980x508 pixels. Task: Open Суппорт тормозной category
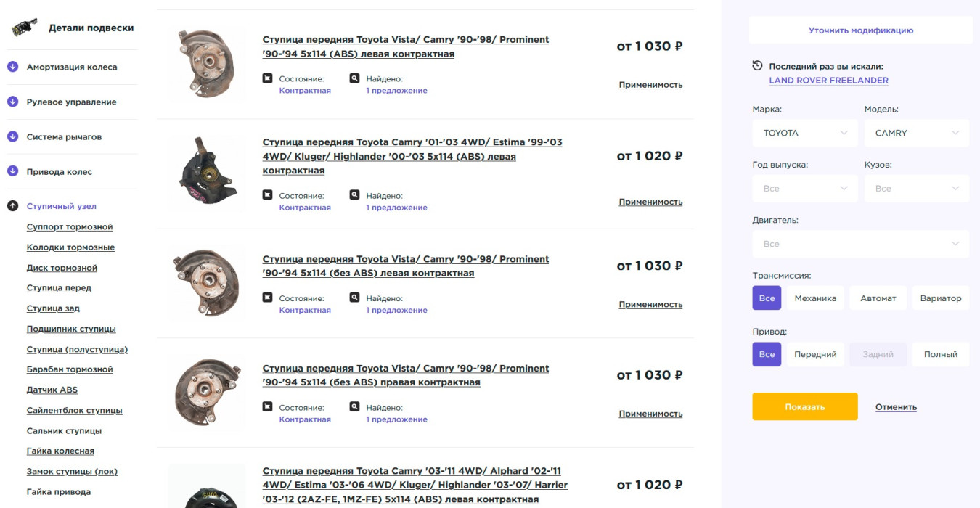(x=70, y=227)
